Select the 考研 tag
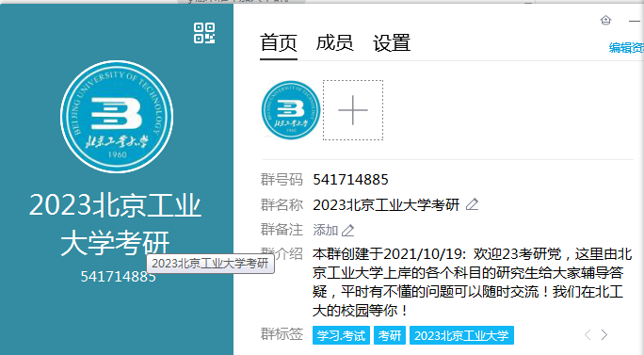 tap(390, 335)
